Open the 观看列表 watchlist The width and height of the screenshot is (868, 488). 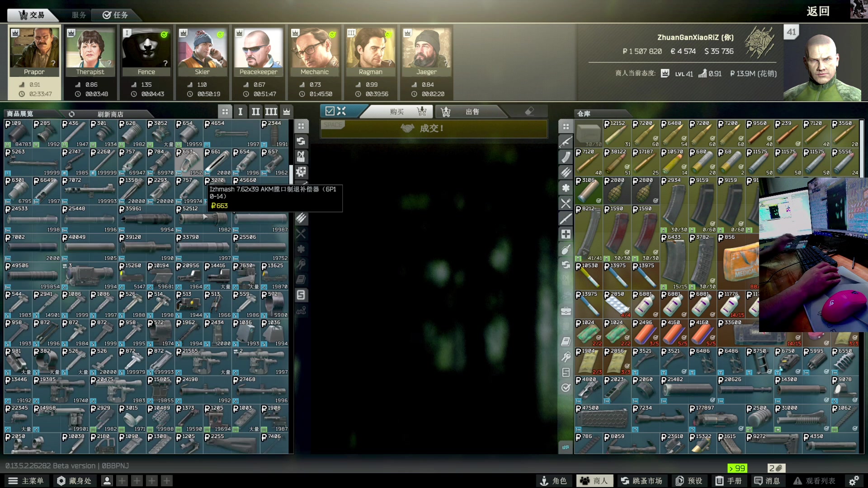(x=815, y=481)
